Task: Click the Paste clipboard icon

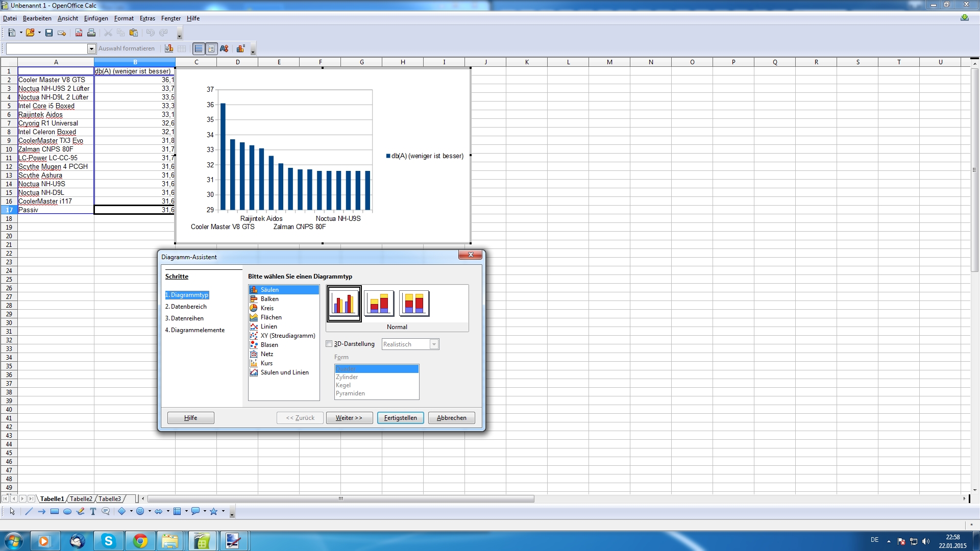Action: (x=134, y=33)
